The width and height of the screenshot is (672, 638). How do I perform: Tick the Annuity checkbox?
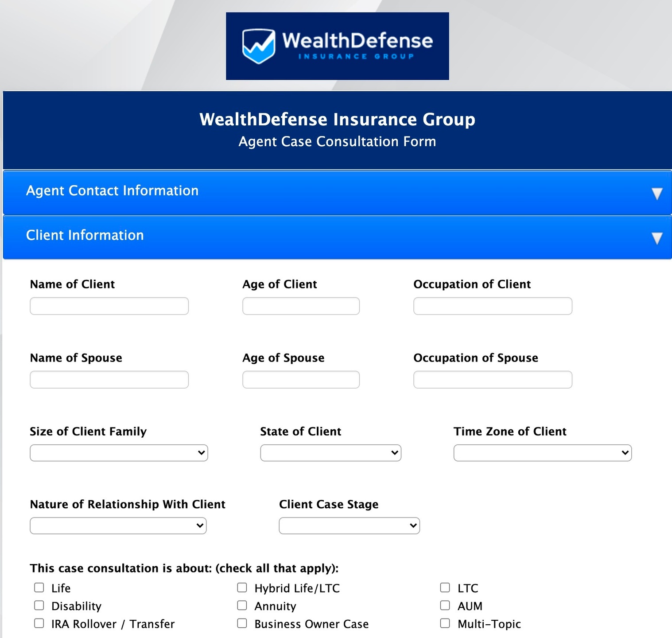point(242,605)
